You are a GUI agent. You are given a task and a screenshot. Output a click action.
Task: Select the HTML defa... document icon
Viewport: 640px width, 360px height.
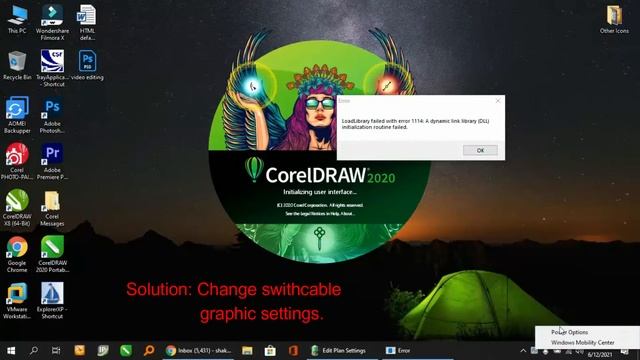tap(87, 22)
